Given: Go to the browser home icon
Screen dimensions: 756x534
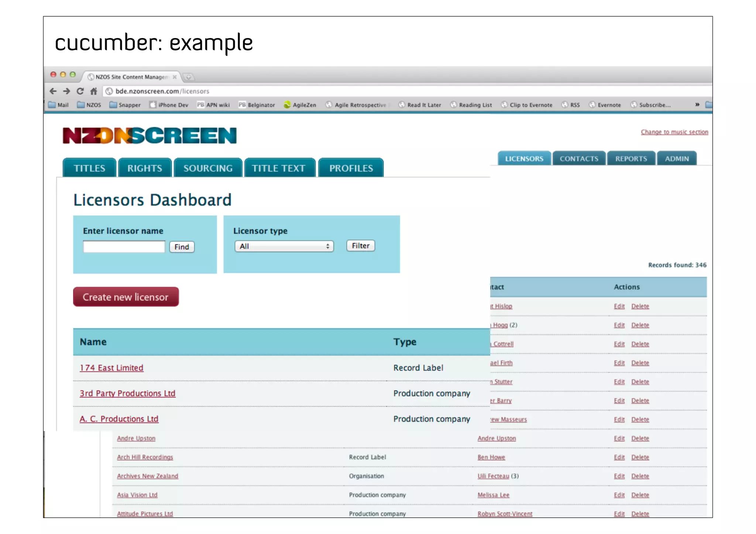Looking at the screenshot, I should [94, 91].
